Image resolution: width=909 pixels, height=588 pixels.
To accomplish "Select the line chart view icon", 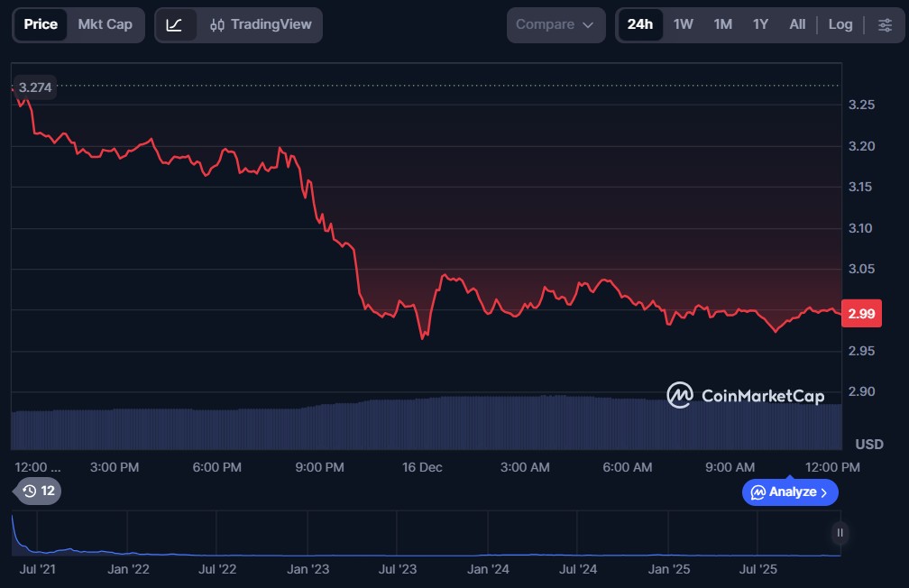I will [x=175, y=25].
